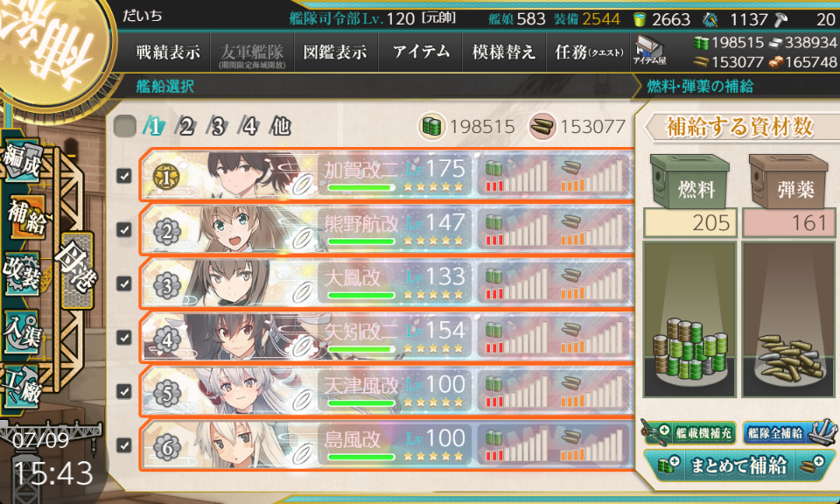Uncheck the 大鳳改 ship checkbox
The height and width of the screenshot is (504, 840).
(124, 283)
